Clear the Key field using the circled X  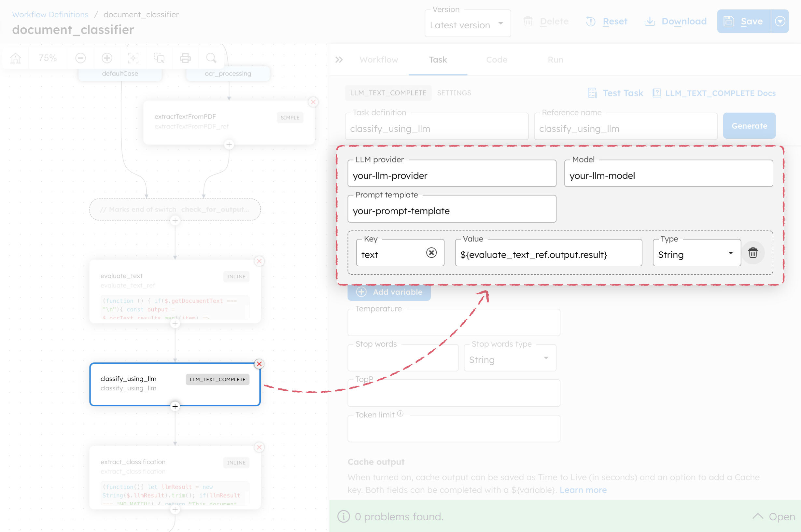tap(431, 252)
